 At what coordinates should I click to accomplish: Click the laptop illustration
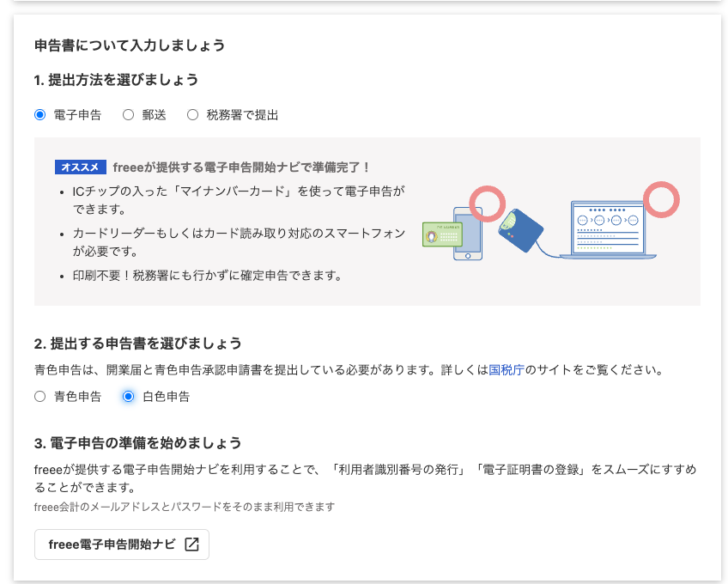(x=608, y=229)
